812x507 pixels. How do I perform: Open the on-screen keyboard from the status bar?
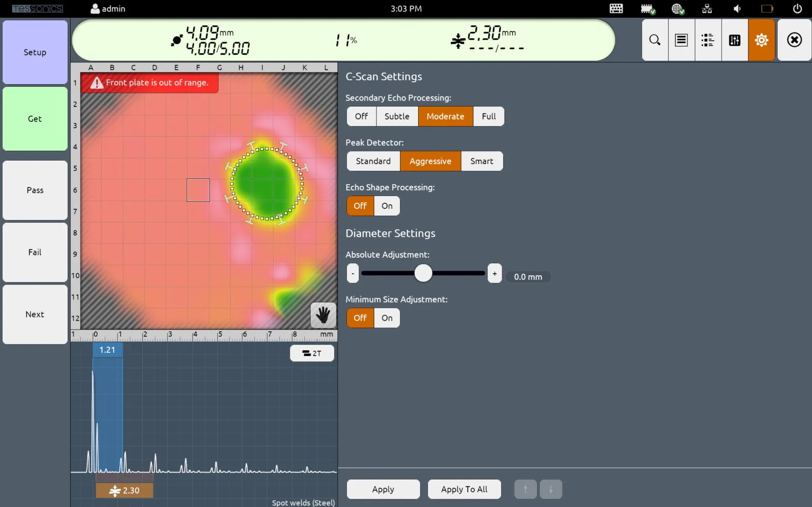616,8
